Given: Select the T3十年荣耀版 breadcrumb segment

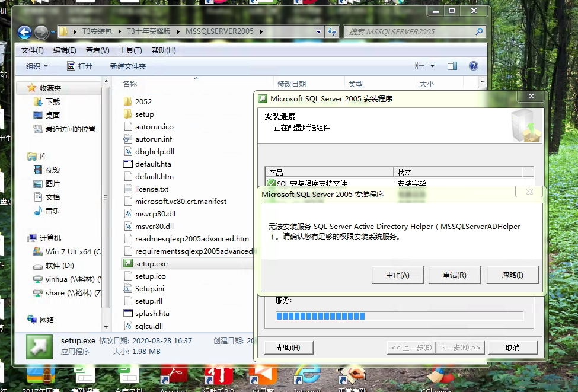Looking at the screenshot, I should (149, 31).
